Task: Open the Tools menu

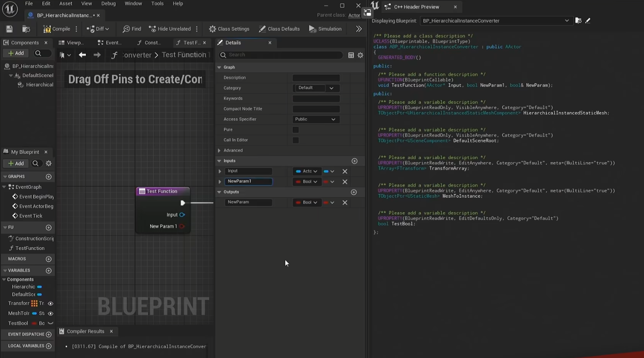Action: click(157, 4)
